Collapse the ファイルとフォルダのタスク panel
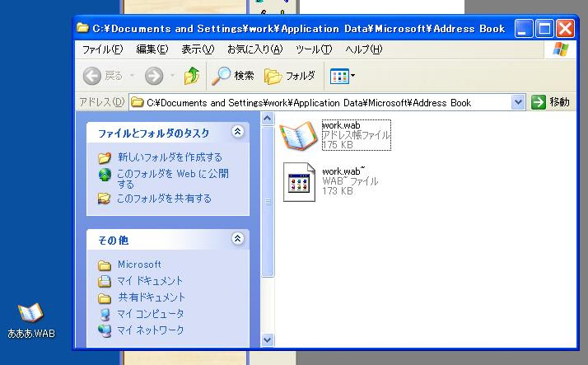The width and height of the screenshot is (588, 365). coord(238,132)
